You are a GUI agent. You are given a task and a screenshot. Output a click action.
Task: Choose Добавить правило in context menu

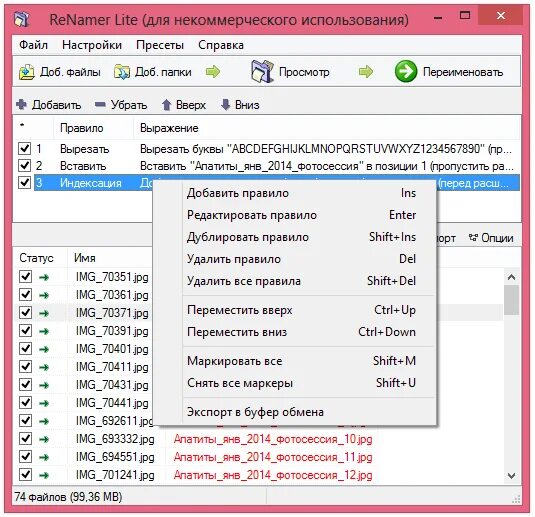[x=295, y=193]
